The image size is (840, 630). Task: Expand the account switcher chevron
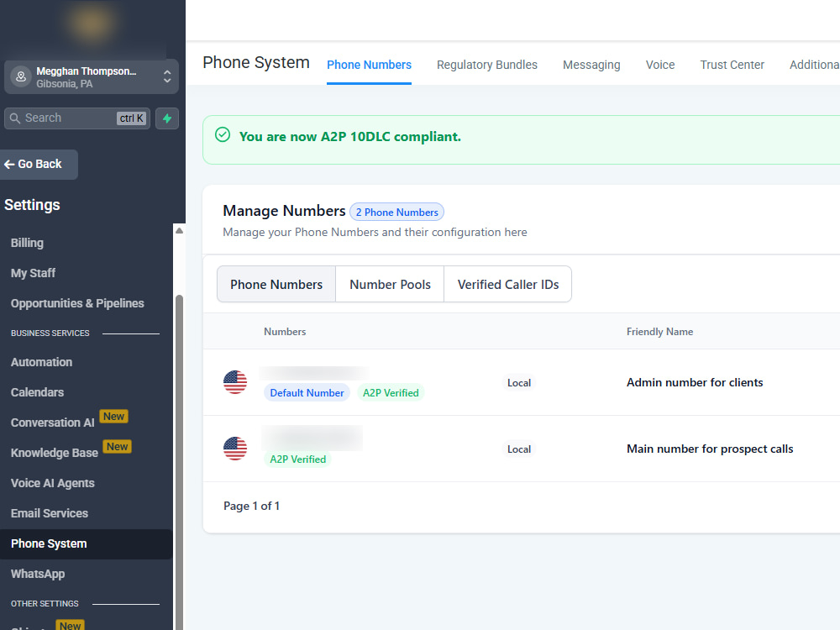point(167,76)
